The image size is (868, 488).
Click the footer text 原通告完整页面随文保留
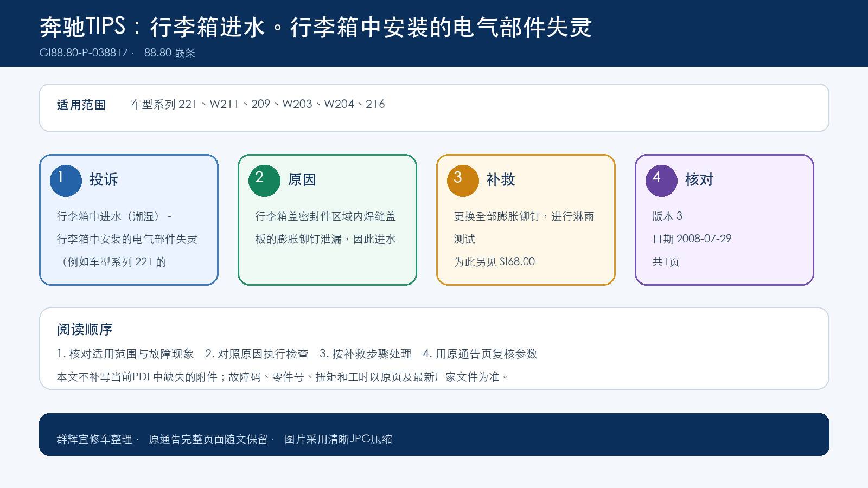click(208, 439)
